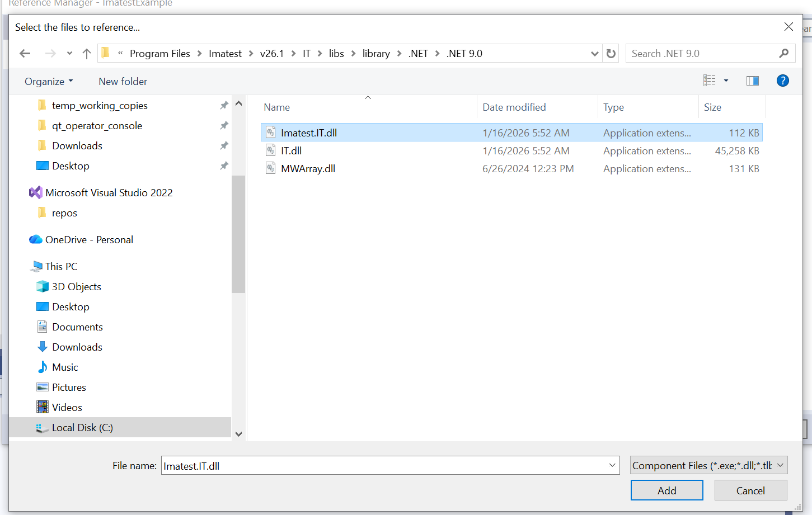This screenshot has height=515, width=812.
Task: Go up one folder level arrow
Action: pos(86,54)
